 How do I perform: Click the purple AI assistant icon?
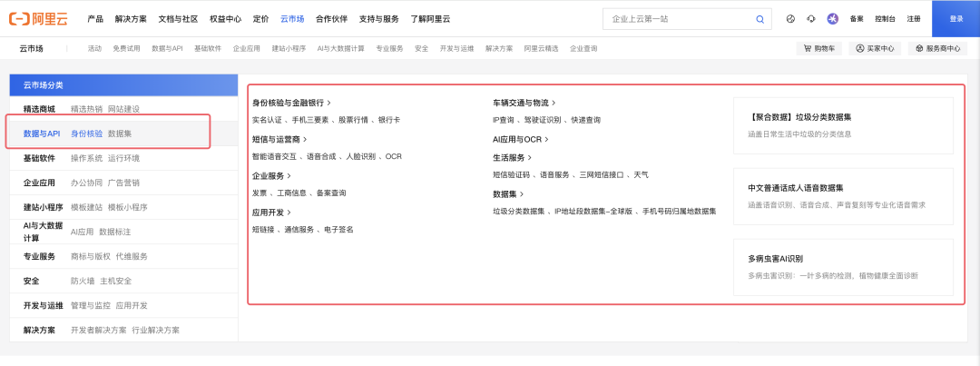[x=832, y=19]
